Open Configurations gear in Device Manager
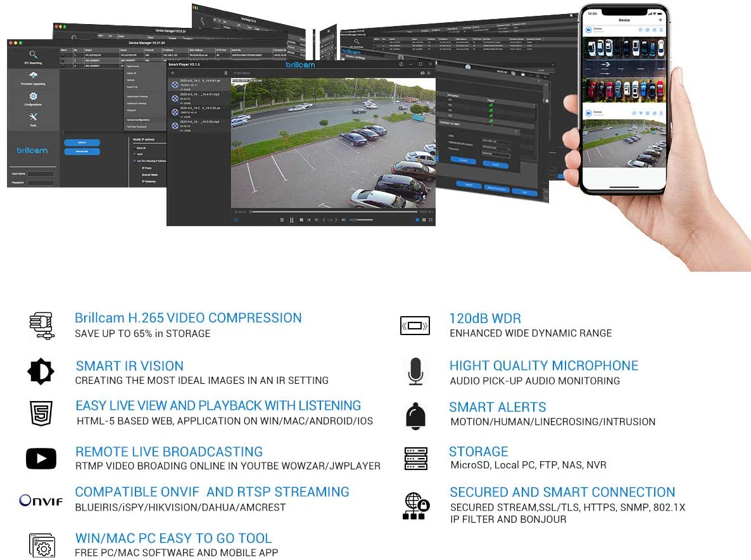The width and height of the screenshot is (751, 560). [33, 99]
